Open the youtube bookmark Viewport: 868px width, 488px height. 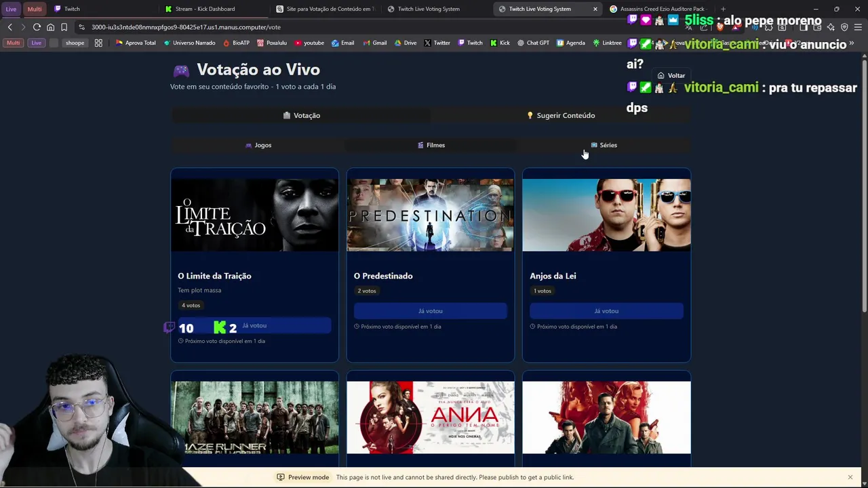[309, 43]
